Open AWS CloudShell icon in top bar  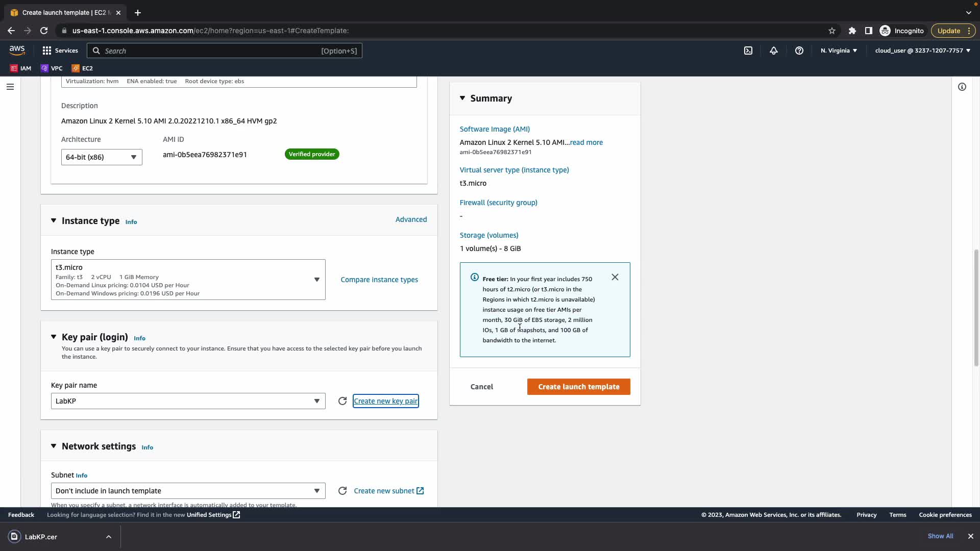(x=748, y=51)
